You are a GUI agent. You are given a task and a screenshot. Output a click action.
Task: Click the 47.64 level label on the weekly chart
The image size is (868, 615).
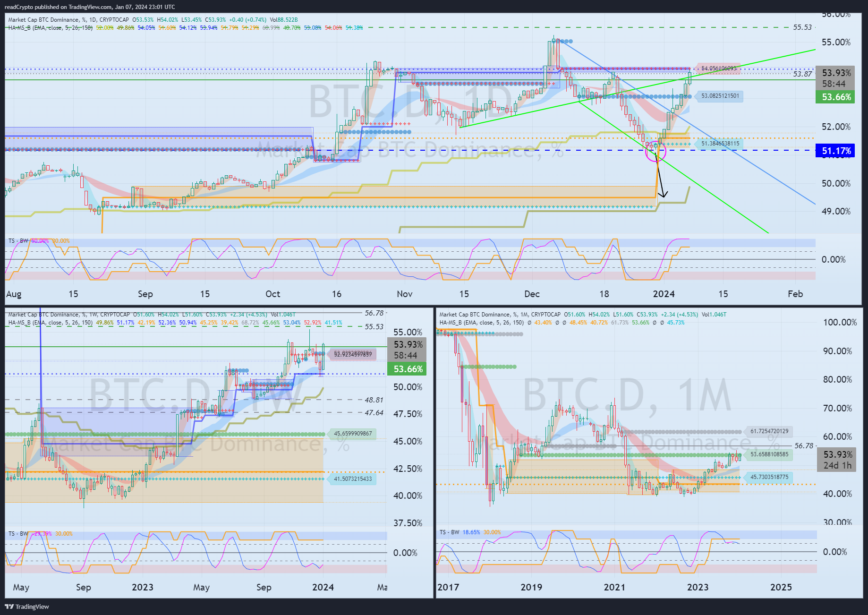pos(374,413)
